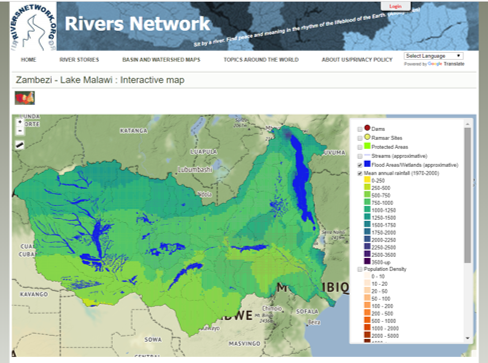
Task: Open the Basin and Watershed Maps menu
Action: (161, 60)
